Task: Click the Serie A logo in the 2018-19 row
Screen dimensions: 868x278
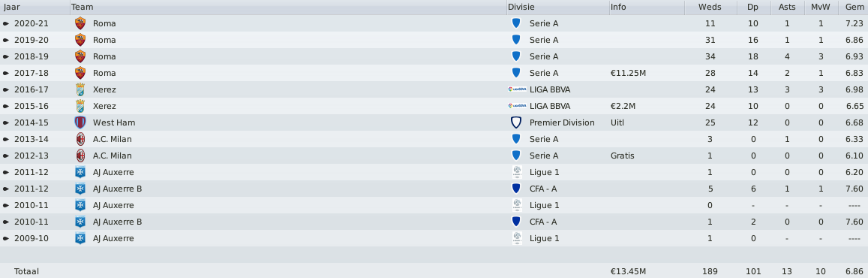Action: point(516,56)
